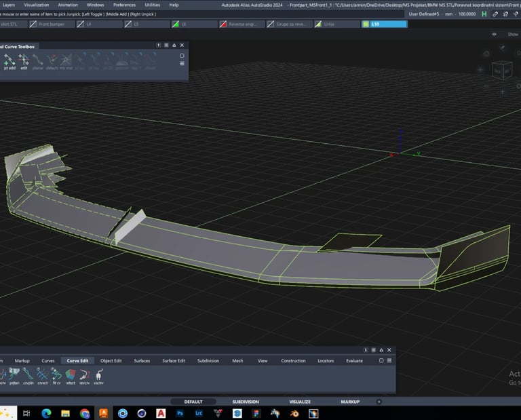Choose the fit cr tool
The height and width of the screenshot is (420, 521).
tap(56, 375)
